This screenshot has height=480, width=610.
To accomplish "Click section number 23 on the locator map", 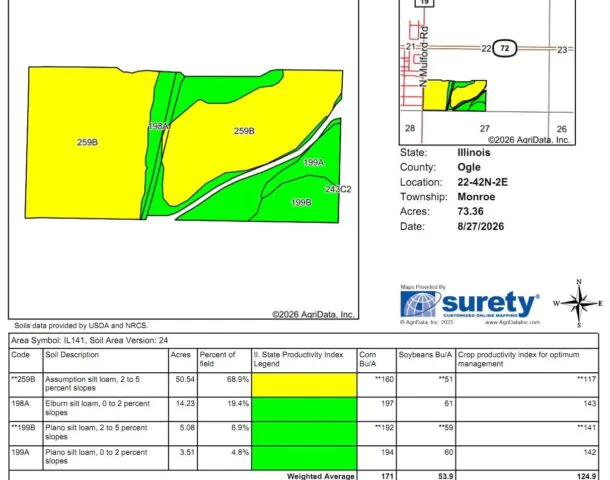I will click(x=562, y=50).
